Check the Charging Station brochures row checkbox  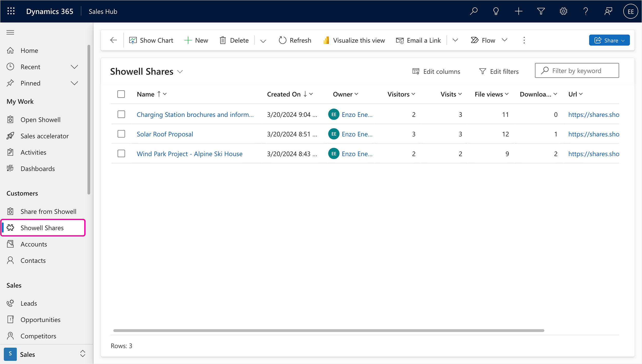[121, 114]
